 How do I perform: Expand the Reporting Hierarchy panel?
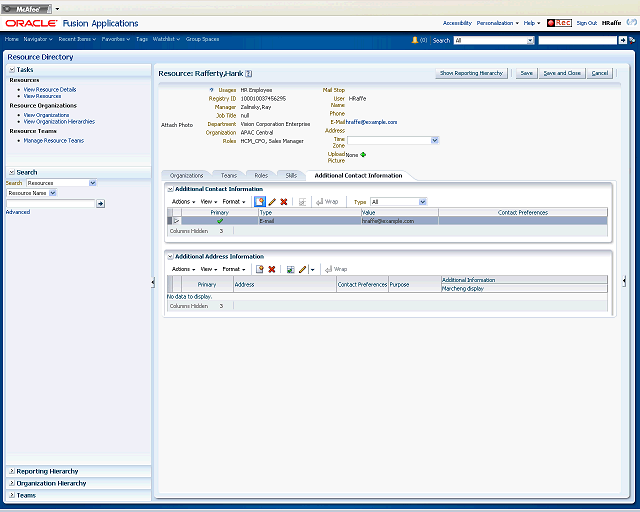(x=12, y=471)
